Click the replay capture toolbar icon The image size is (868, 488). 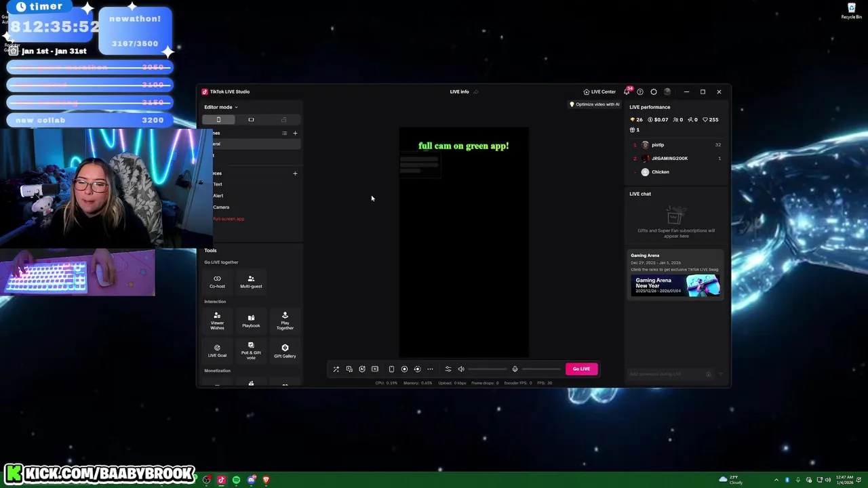coord(417,369)
